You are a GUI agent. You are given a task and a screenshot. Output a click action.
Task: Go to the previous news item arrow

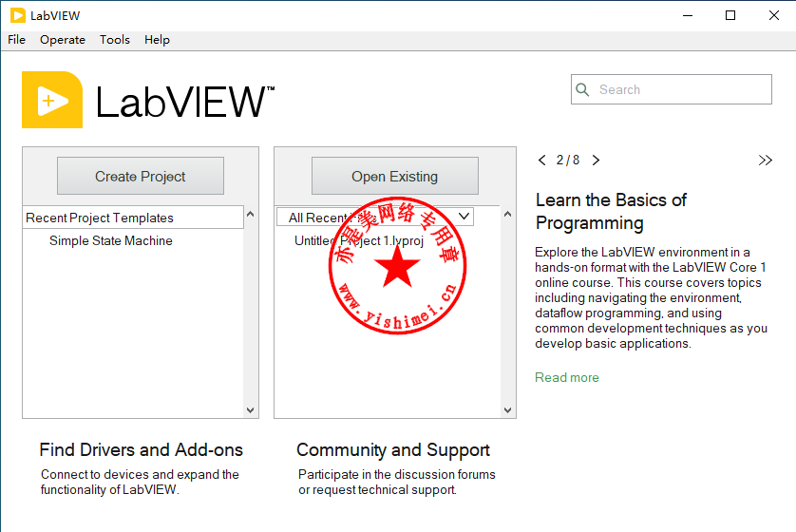541,161
